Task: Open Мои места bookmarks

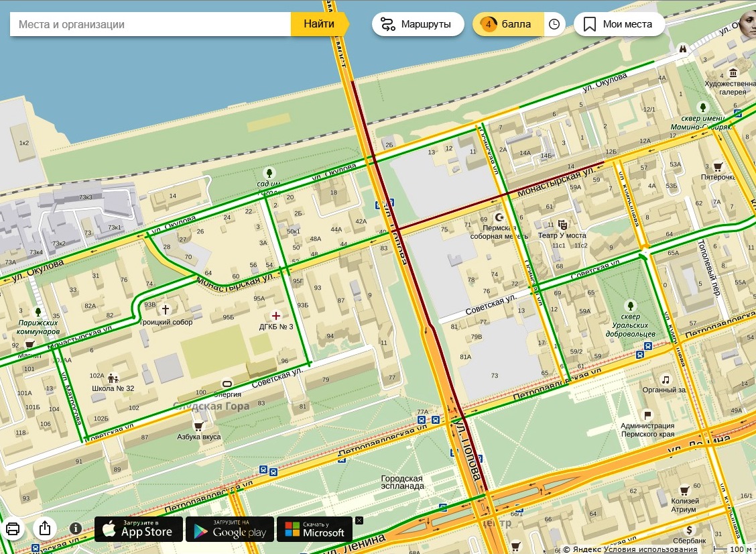Action: (x=619, y=24)
